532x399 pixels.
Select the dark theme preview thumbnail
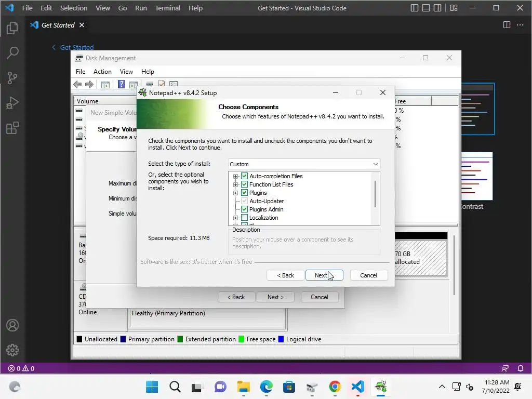pos(478,109)
